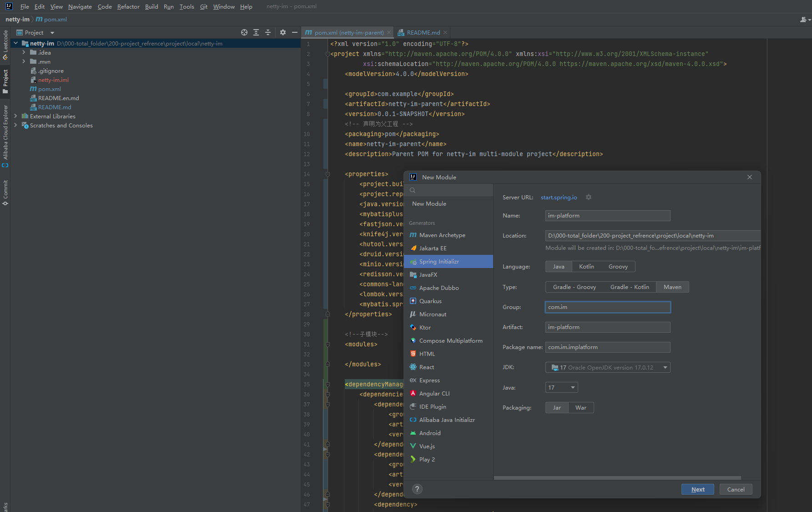Open Project panel options gear
This screenshot has height=512, width=812.
click(283, 32)
